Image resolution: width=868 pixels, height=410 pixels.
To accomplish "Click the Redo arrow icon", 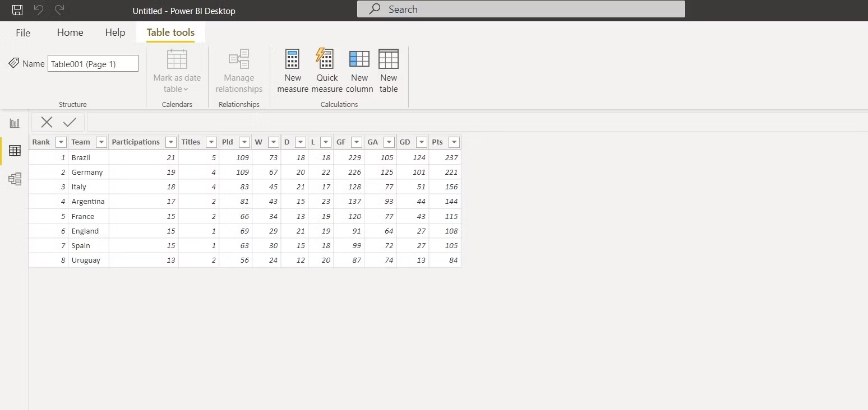I will [59, 10].
